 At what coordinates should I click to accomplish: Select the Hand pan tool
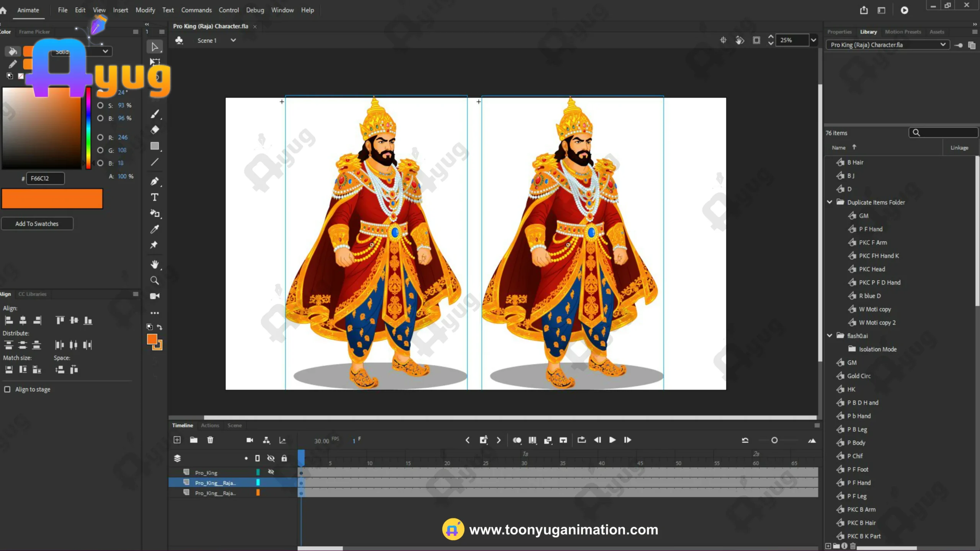[155, 264]
